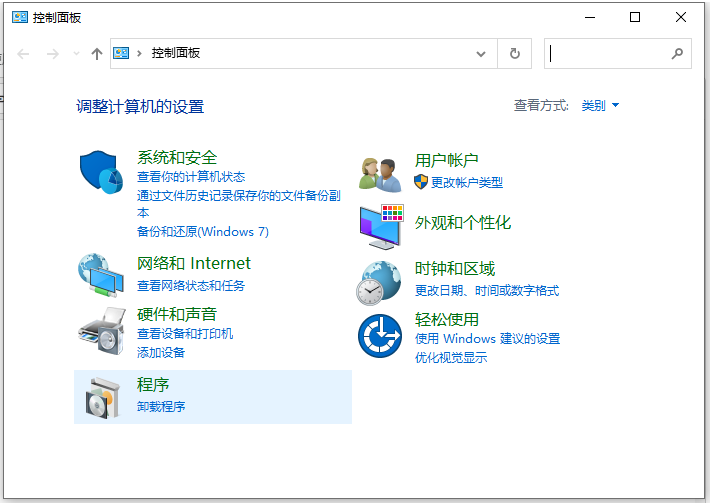Click the Hardware and Sound printer icon
Screen dimensions: 710x503
click(100, 330)
